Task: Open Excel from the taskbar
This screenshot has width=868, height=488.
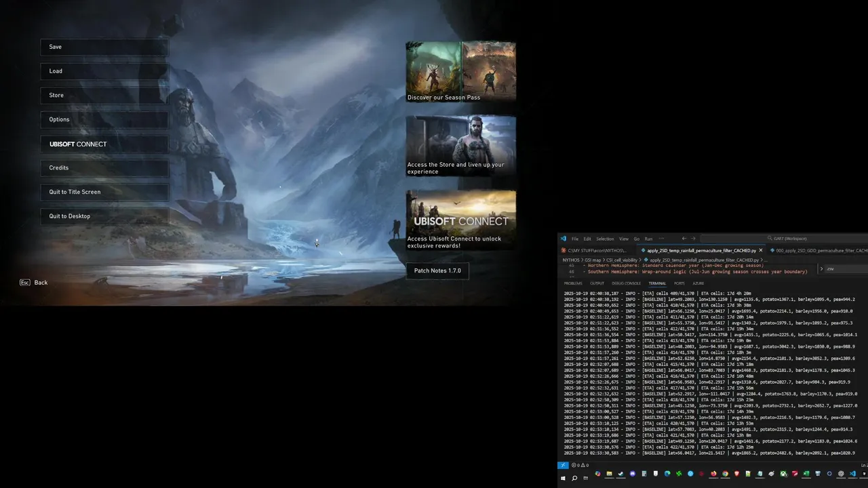Action: tap(806, 474)
